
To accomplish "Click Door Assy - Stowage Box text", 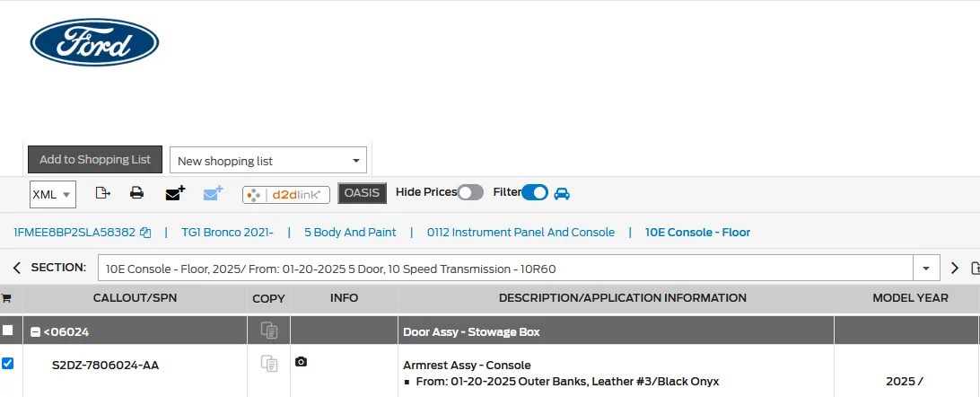I will tap(471, 332).
